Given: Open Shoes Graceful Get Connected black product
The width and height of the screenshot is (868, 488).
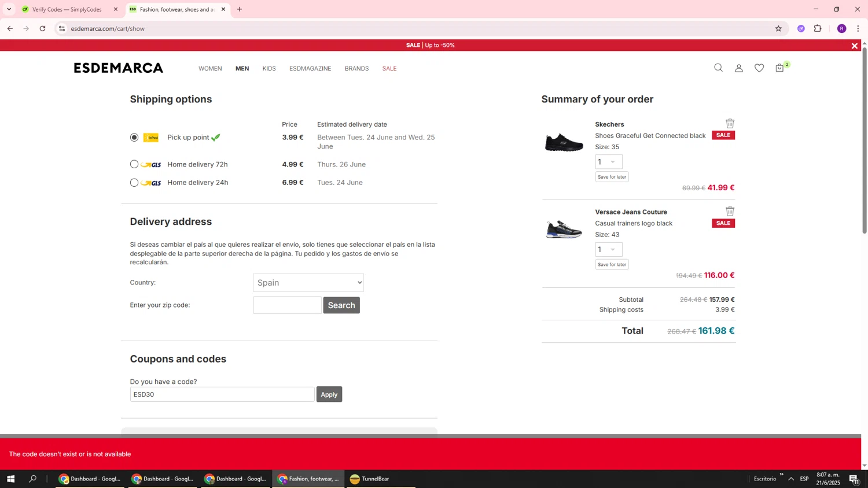Looking at the screenshot, I should [650, 136].
